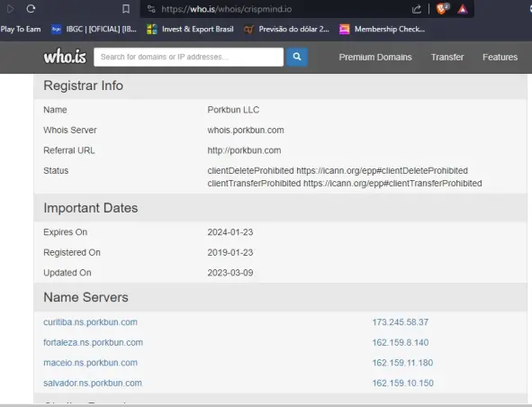Open Invest & Export Brasil bookmark
The image size is (532, 407).
coord(190,29)
